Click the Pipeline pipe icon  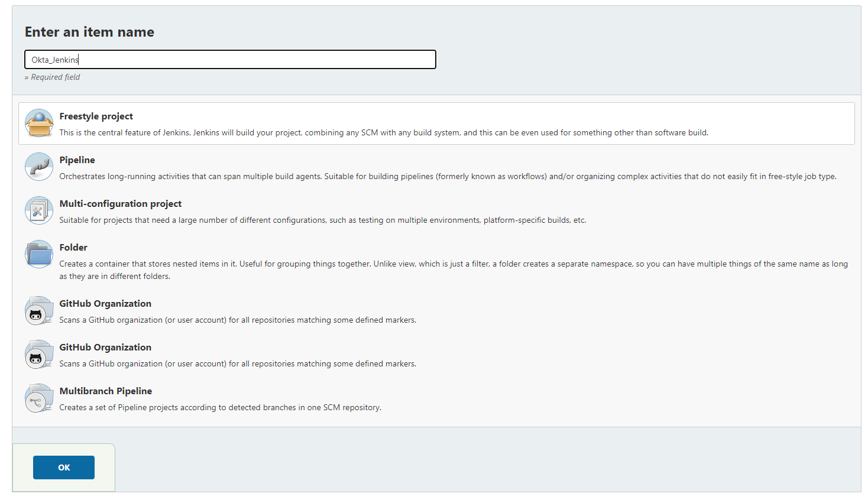pyautogui.click(x=39, y=167)
